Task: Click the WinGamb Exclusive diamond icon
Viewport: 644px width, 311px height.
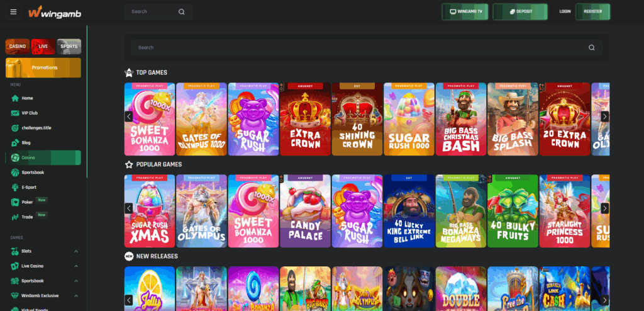Action: pos(15,296)
